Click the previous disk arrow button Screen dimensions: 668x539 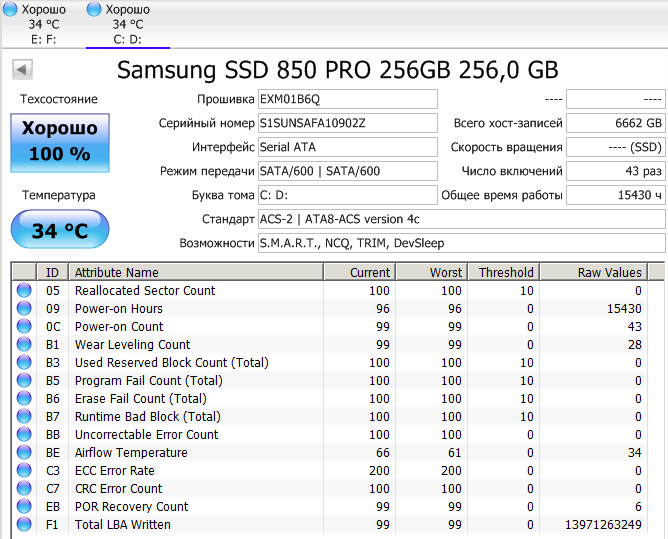(x=22, y=69)
